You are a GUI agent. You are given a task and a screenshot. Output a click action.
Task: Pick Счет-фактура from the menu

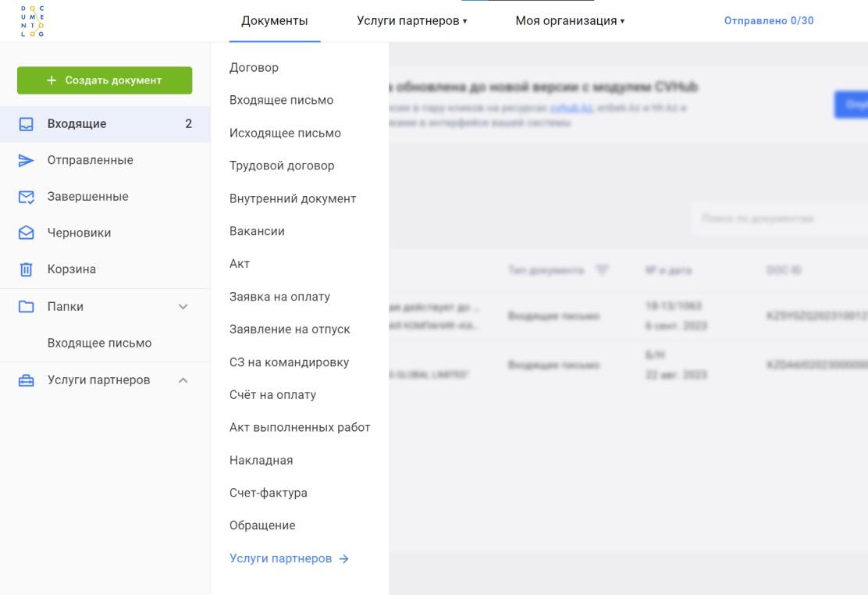coord(268,493)
